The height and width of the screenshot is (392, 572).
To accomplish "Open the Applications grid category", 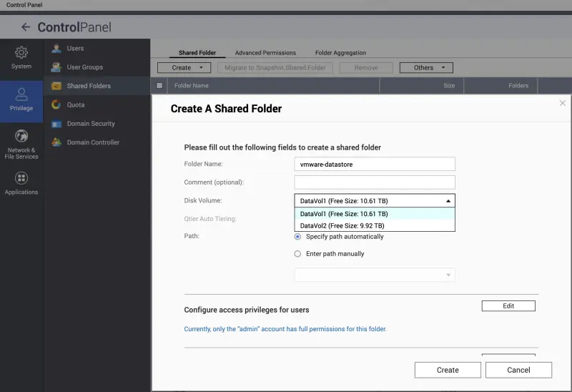I will pyautogui.click(x=21, y=183).
